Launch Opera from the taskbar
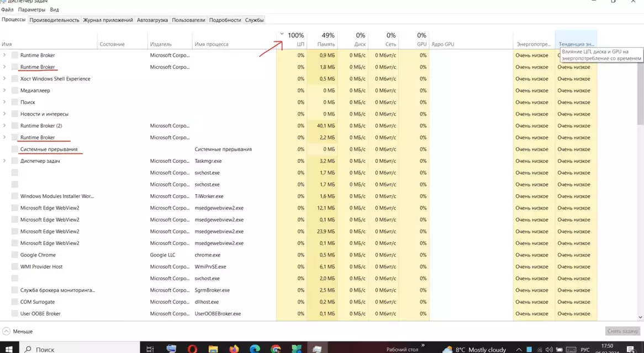This screenshot has height=353, width=644. click(x=192, y=349)
